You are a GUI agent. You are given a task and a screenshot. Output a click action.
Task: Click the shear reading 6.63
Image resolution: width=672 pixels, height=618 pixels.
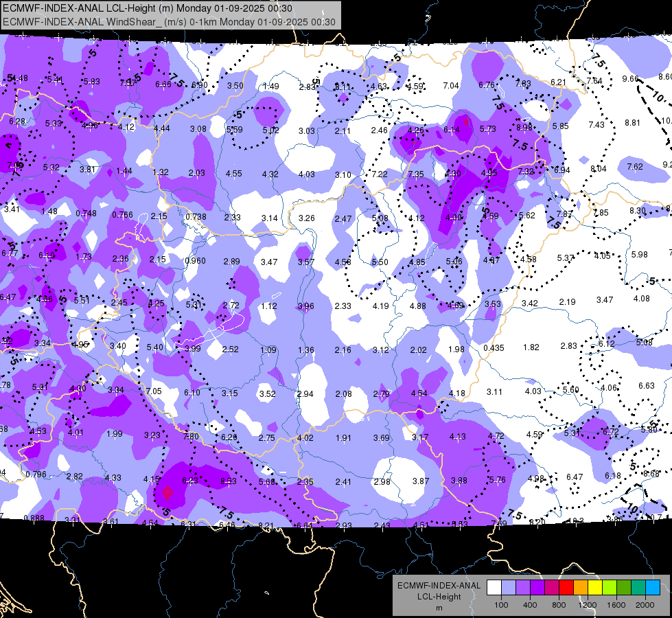pyautogui.click(x=647, y=385)
